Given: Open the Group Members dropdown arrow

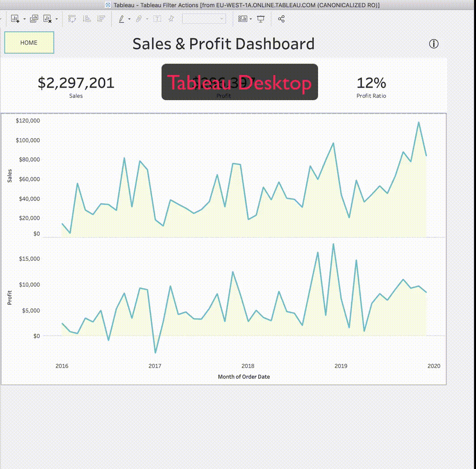Looking at the screenshot, I should point(147,19).
